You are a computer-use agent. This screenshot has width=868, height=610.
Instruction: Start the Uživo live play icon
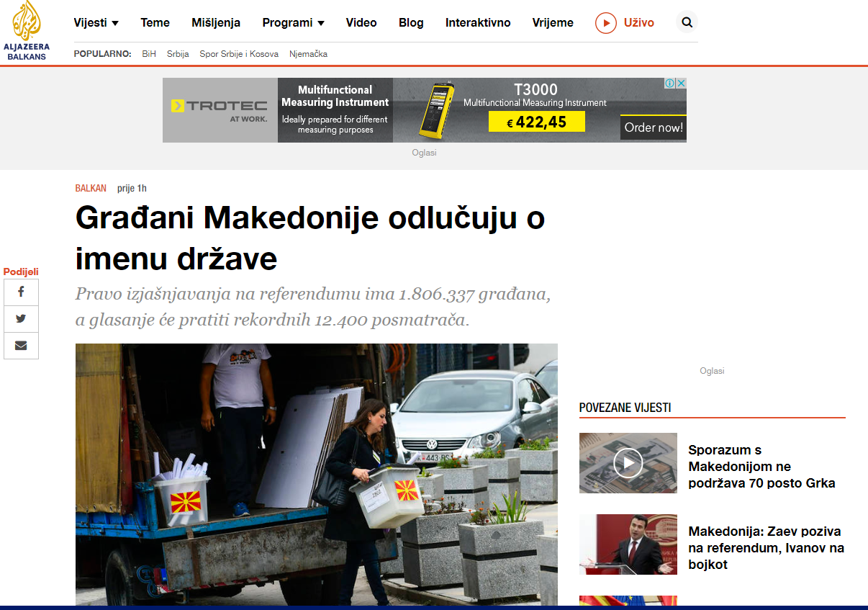pos(606,23)
